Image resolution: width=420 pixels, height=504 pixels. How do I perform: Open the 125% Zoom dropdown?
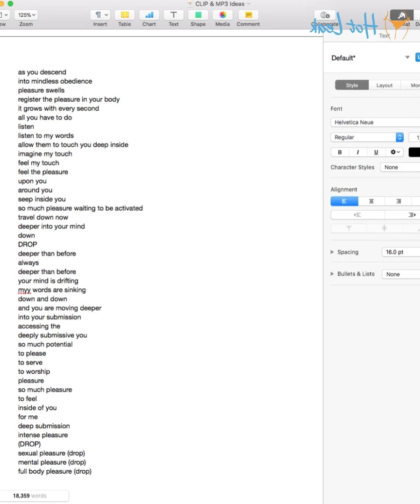(26, 15)
